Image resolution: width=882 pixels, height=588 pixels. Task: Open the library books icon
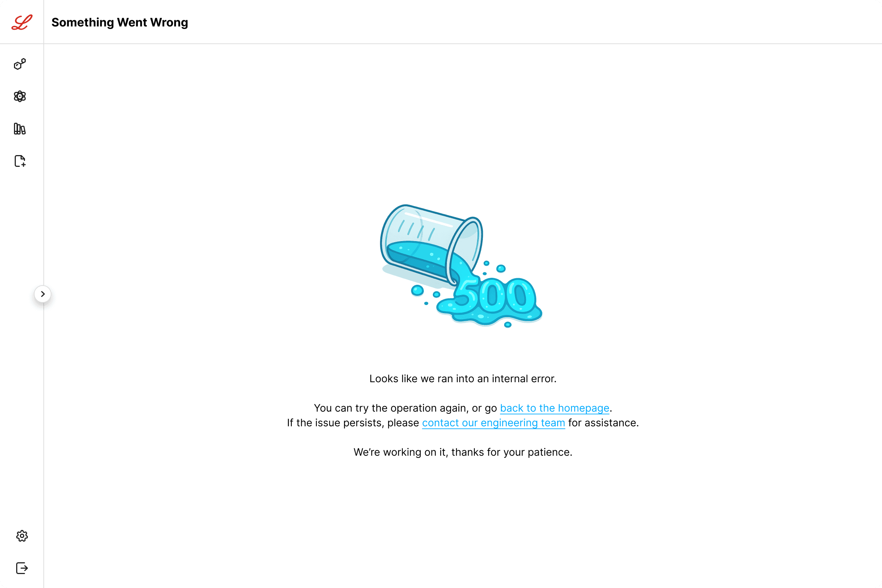(20, 129)
